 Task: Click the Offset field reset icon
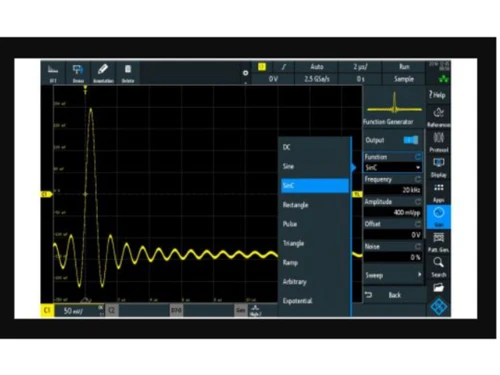(x=418, y=224)
